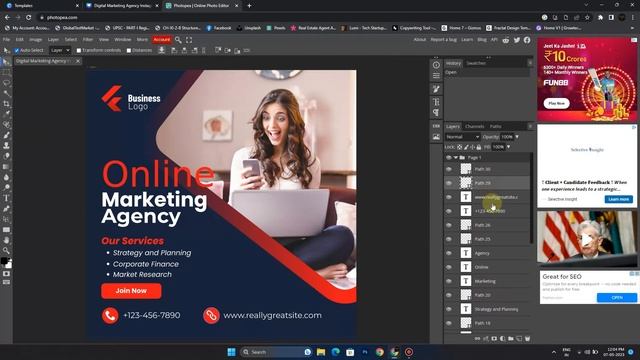640x360 pixels.
Task: Collapse the Page 1 folder
Action: [x=456, y=158]
